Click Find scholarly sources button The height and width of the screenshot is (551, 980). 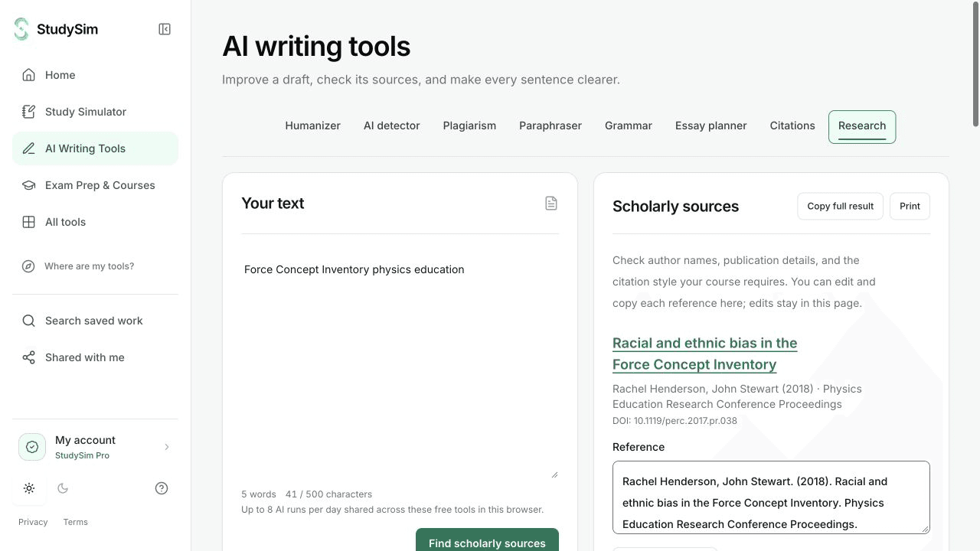(x=487, y=540)
